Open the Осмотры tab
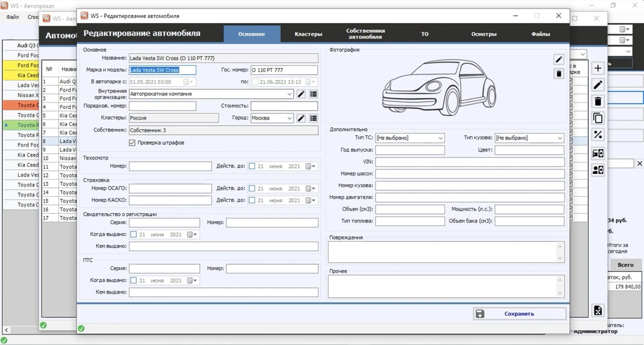The image size is (644, 345). click(483, 34)
